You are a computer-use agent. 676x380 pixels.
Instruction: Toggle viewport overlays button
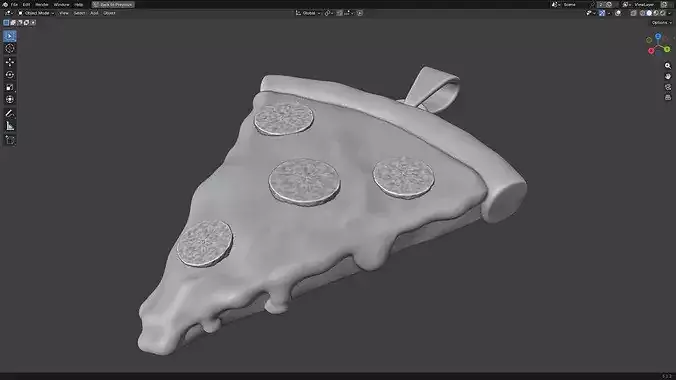click(618, 13)
